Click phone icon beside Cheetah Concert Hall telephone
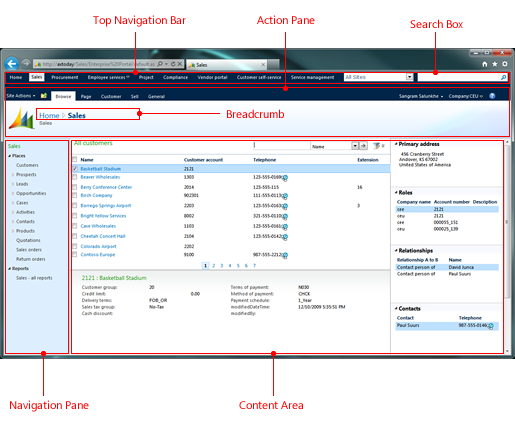The image size is (515, 421). click(285, 237)
